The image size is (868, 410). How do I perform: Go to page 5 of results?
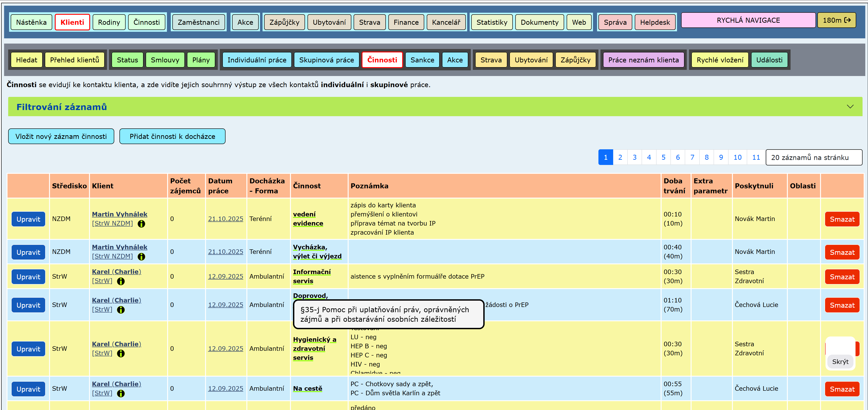point(663,157)
